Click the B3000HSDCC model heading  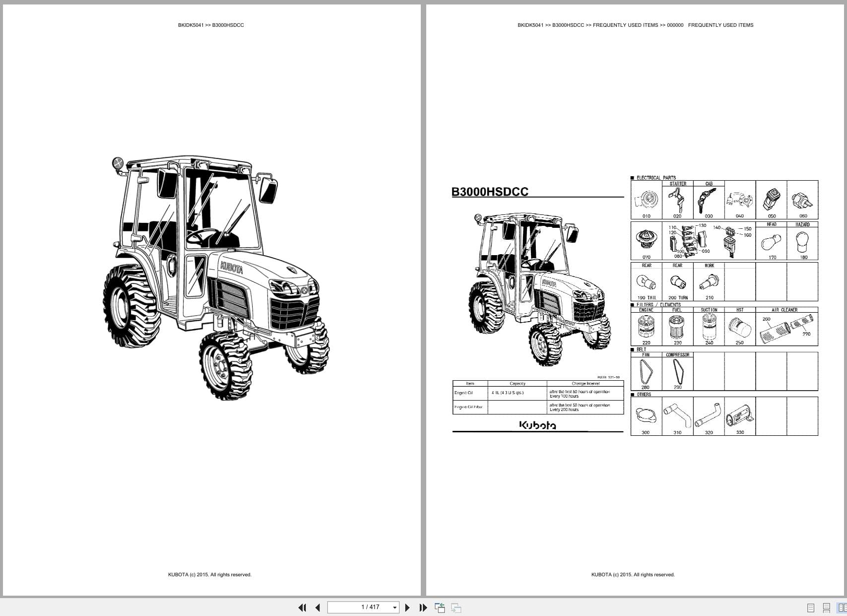(x=490, y=192)
